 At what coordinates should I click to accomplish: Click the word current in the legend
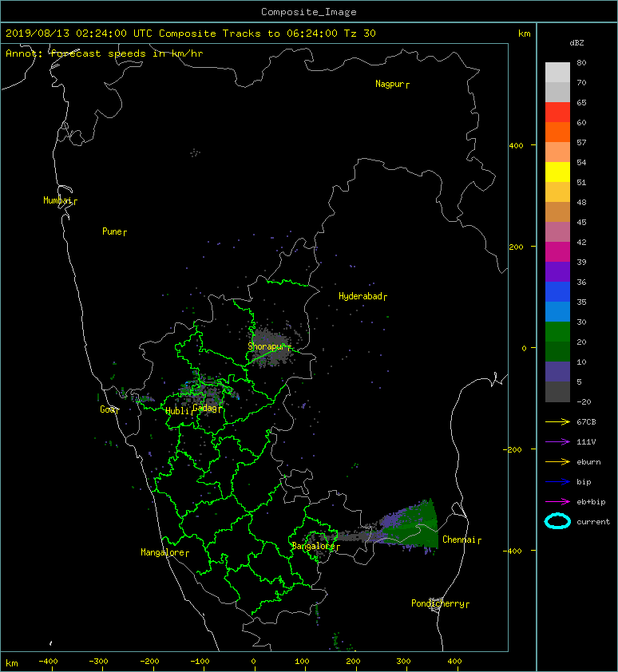pos(593,522)
